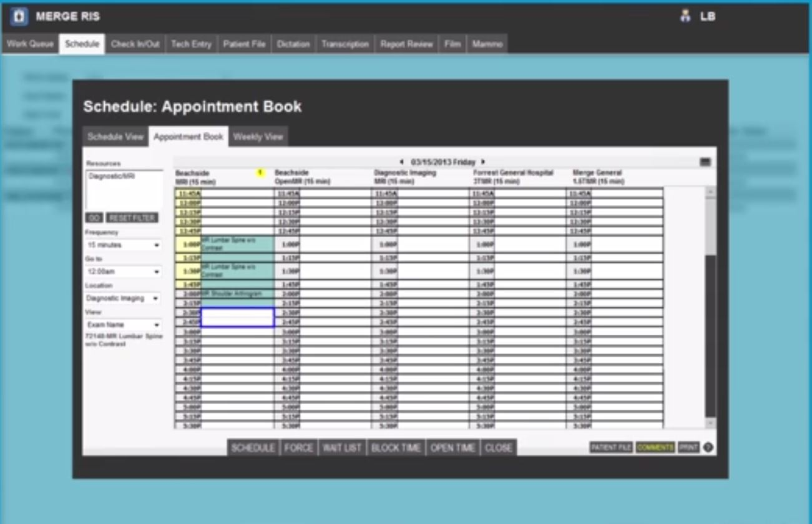This screenshot has width=812, height=524.
Task: Click the yellow alert marker on Beachside MRI
Action: click(260, 172)
